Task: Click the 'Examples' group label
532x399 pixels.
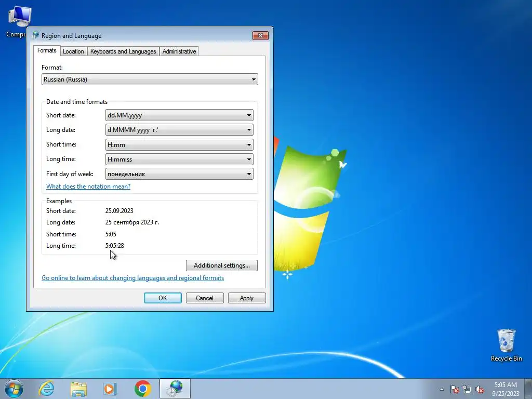Action: (59, 201)
